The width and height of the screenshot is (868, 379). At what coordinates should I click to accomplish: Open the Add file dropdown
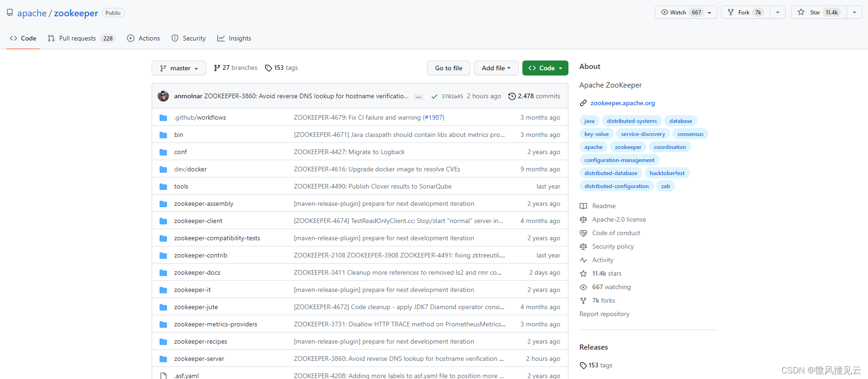496,68
